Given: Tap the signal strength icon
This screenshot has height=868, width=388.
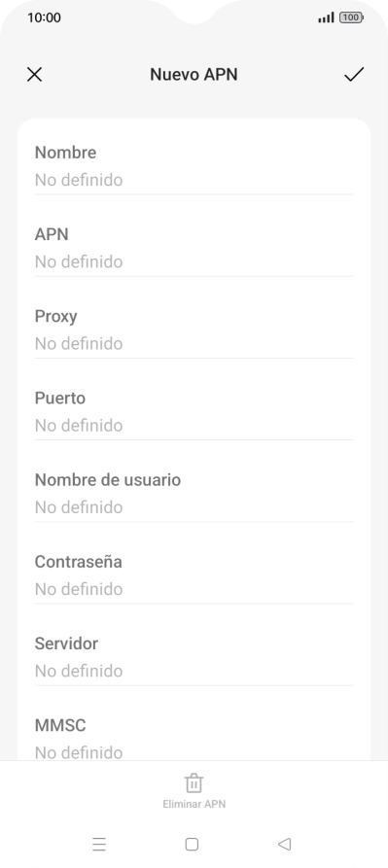Looking at the screenshot, I should (326, 17).
